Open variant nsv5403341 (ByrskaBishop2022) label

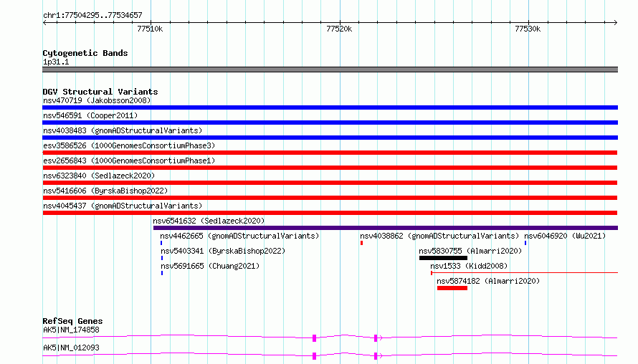click(x=223, y=251)
